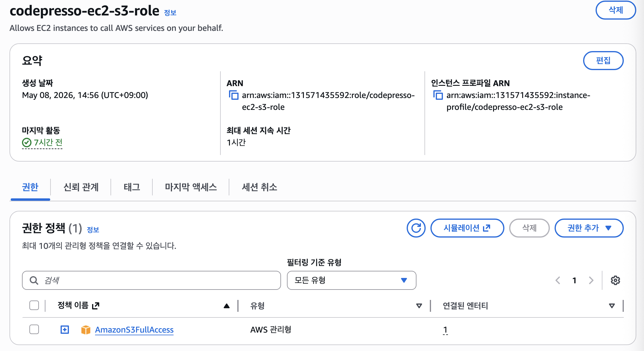This screenshot has width=644, height=351.
Task: Open the 정보 link beside the role name
Action: point(170,12)
